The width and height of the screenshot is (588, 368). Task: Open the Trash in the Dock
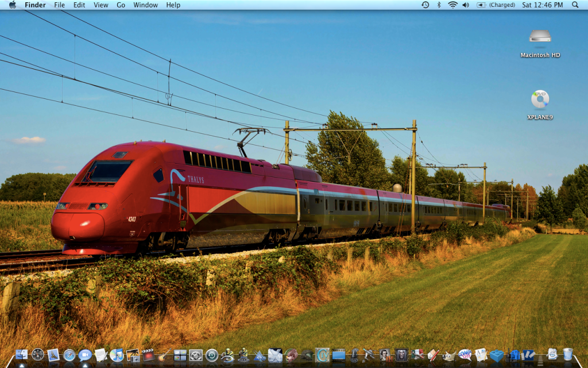(568, 354)
